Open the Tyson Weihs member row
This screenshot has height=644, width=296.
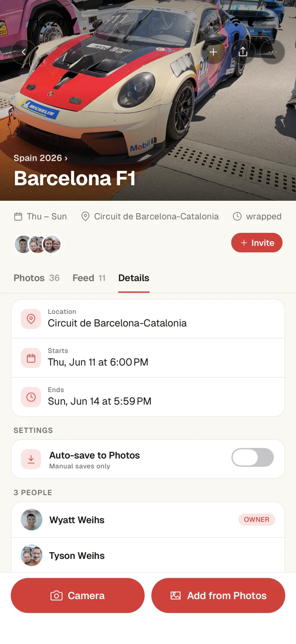coord(148,556)
